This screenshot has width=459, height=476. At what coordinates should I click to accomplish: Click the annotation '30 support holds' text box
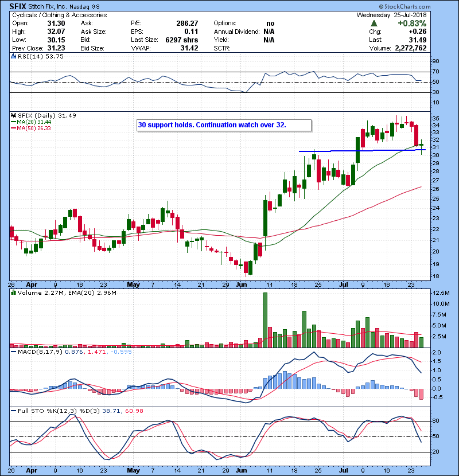224,125
